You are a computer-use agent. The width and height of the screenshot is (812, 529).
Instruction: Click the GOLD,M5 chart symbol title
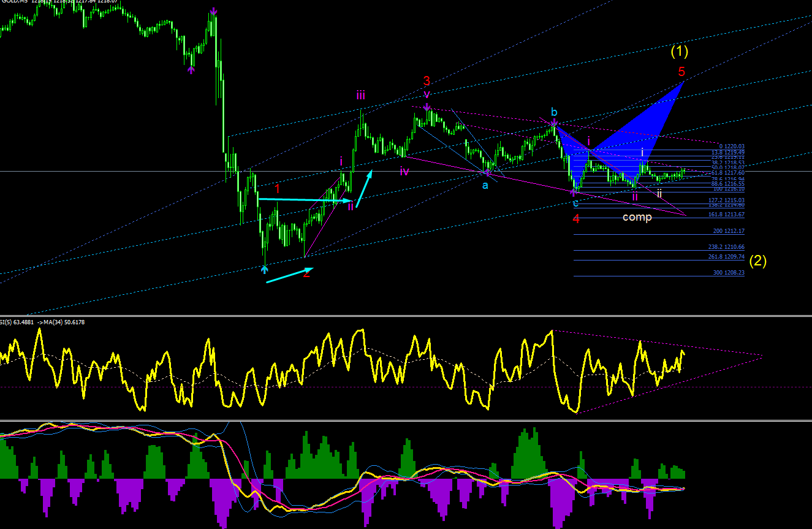click(x=15, y=2)
